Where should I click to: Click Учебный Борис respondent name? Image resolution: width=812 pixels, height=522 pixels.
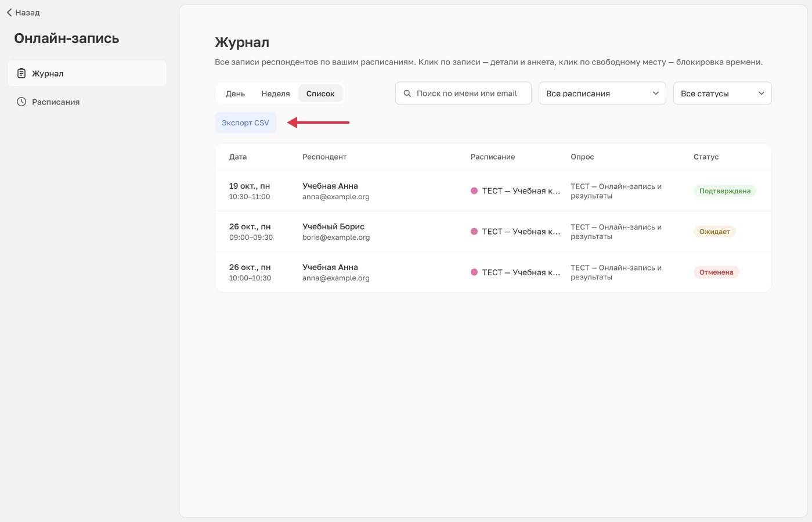coord(333,226)
